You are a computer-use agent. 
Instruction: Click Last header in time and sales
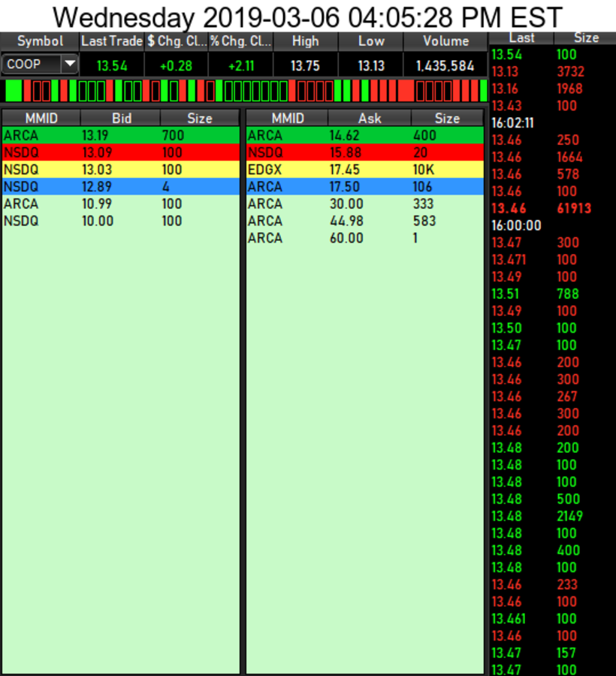[x=521, y=38]
